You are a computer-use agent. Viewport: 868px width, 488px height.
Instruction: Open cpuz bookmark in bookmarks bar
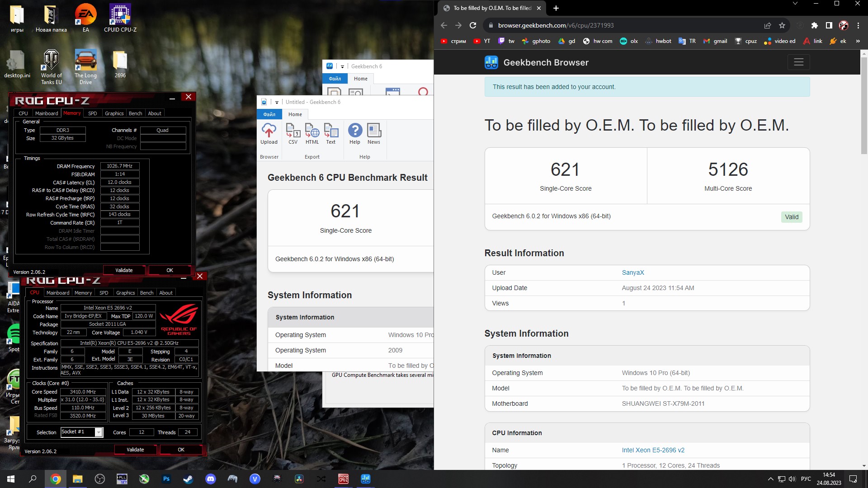[746, 41]
